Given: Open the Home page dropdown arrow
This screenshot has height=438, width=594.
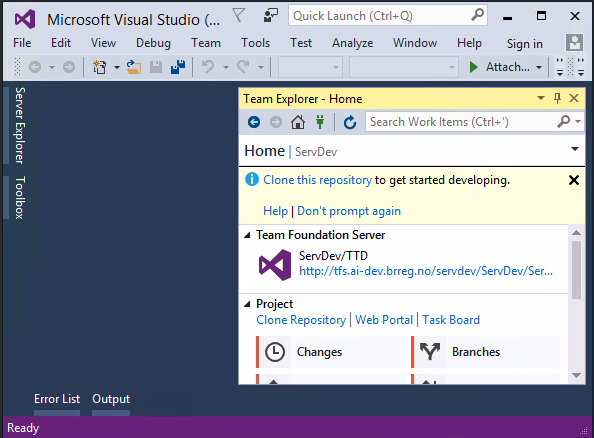Looking at the screenshot, I should (575, 149).
